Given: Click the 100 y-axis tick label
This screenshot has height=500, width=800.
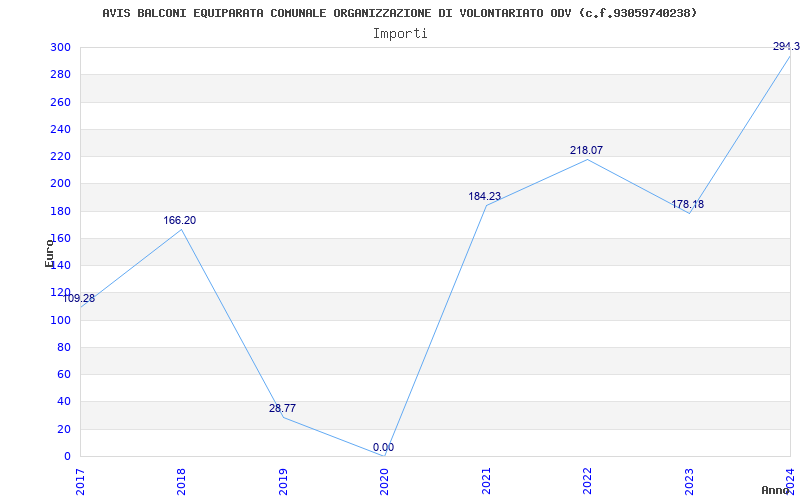Looking at the screenshot, I should [x=60, y=320].
